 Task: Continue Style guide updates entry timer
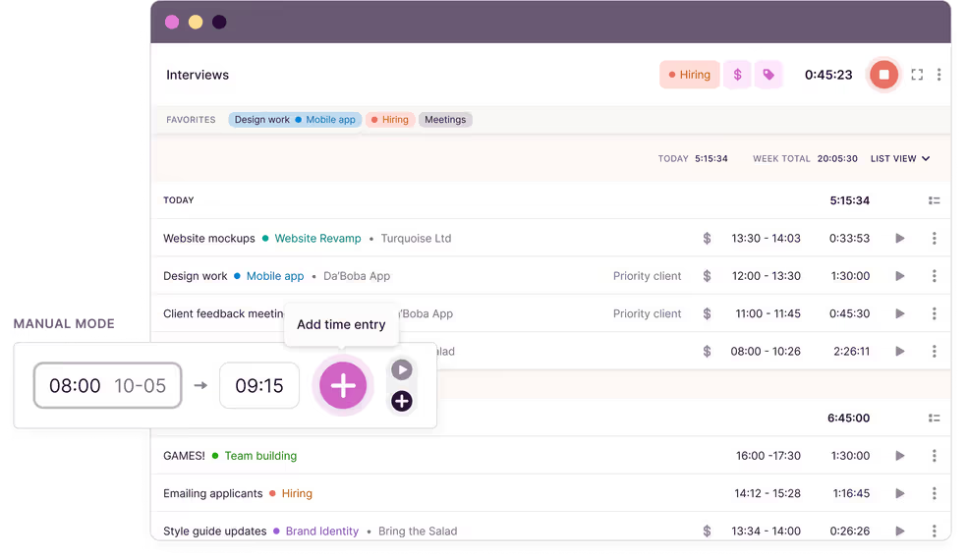(x=900, y=531)
